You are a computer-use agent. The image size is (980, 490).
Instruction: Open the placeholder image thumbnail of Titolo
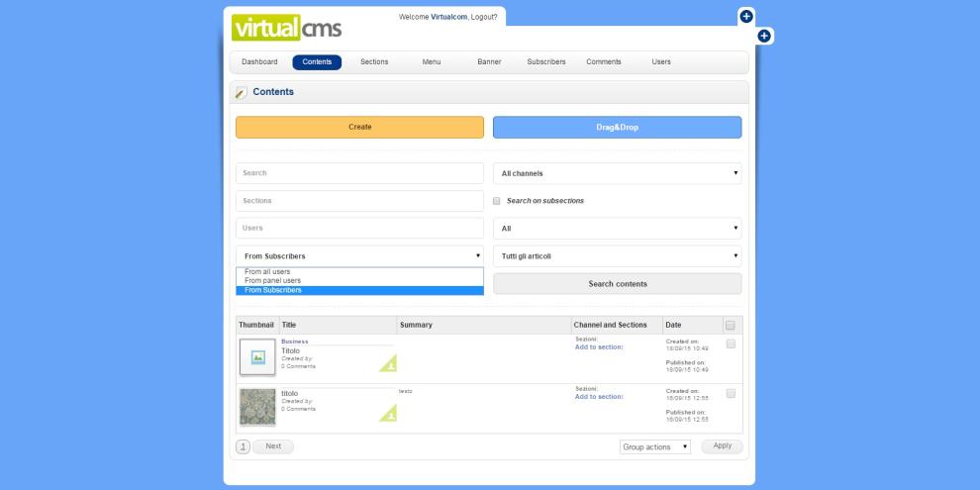[257, 357]
